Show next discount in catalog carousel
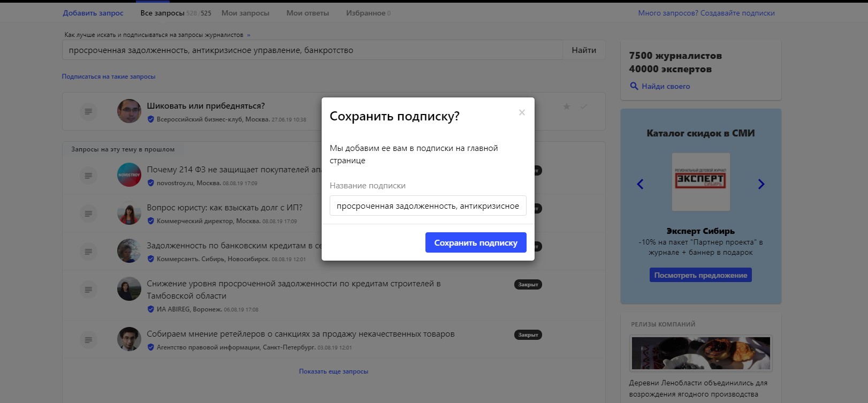 tap(761, 184)
